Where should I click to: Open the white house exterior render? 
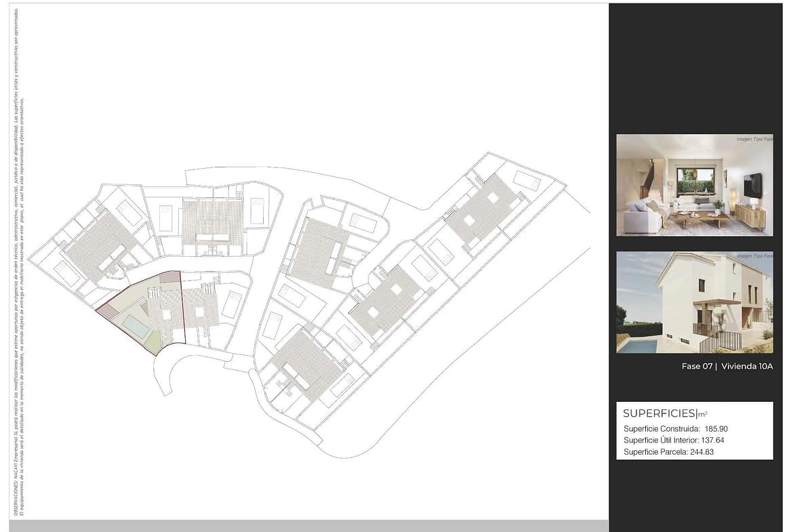(694, 302)
